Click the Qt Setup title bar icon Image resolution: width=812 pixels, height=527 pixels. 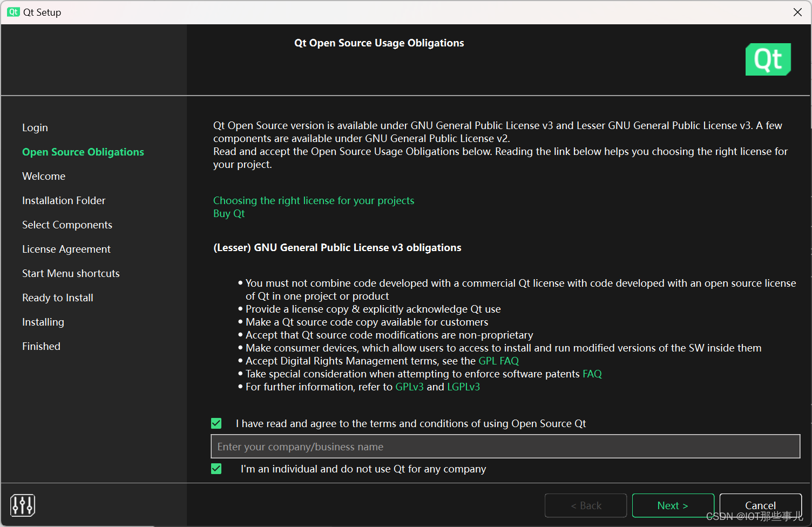click(x=13, y=12)
